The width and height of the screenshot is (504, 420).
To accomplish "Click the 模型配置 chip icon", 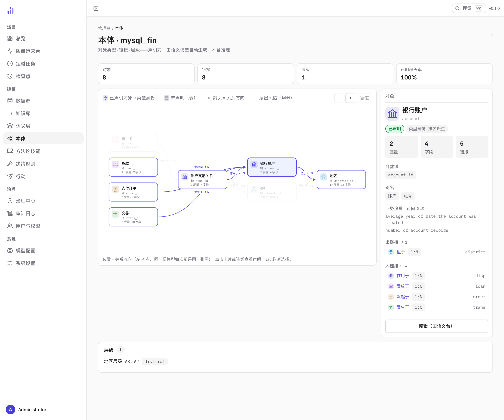I will (10, 251).
